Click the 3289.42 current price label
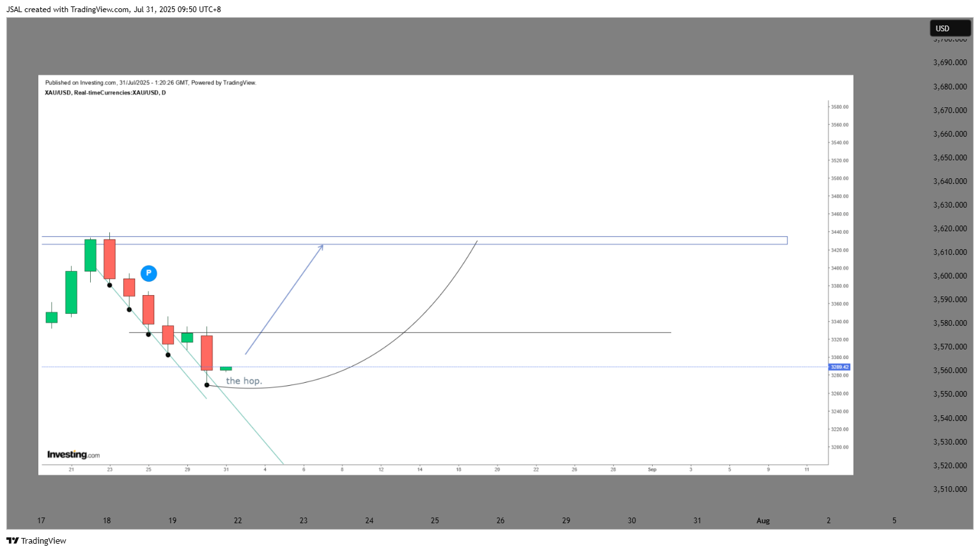This screenshot has width=980, height=552. tap(839, 367)
